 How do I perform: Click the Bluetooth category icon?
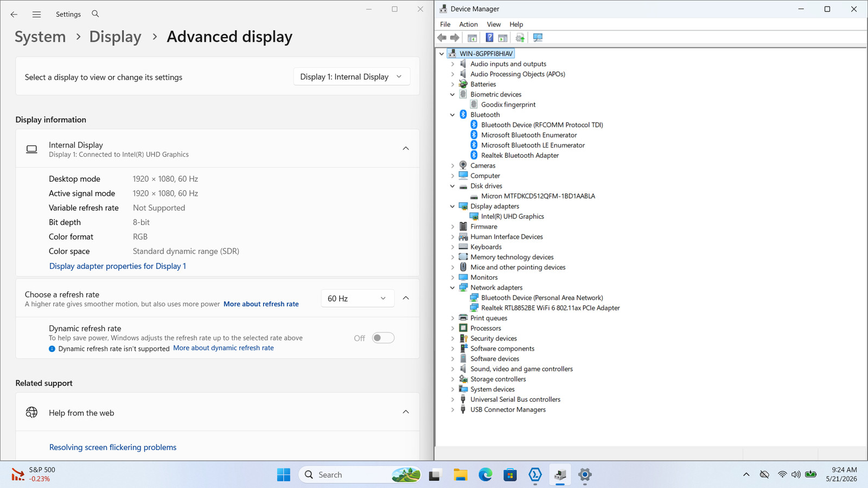click(x=463, y=114)
